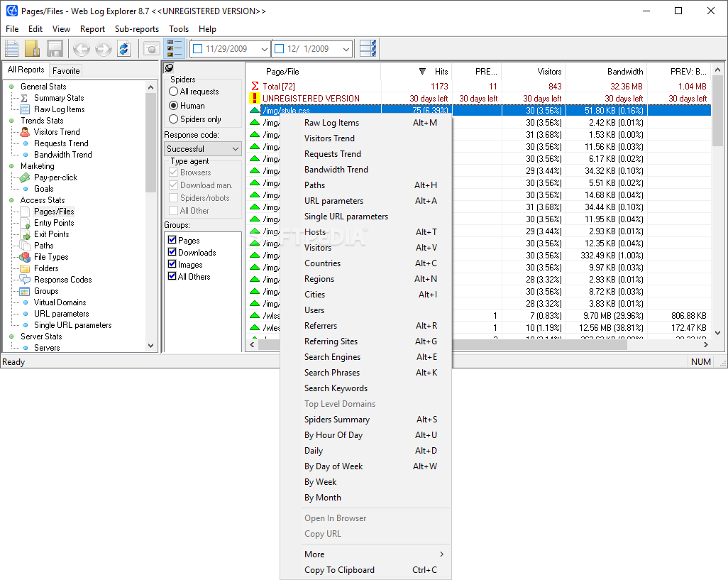Click the table vertical scrollbar thumb
Image resolution: width=728 pixels, height=580 pixels.
(x=718, y=111)
